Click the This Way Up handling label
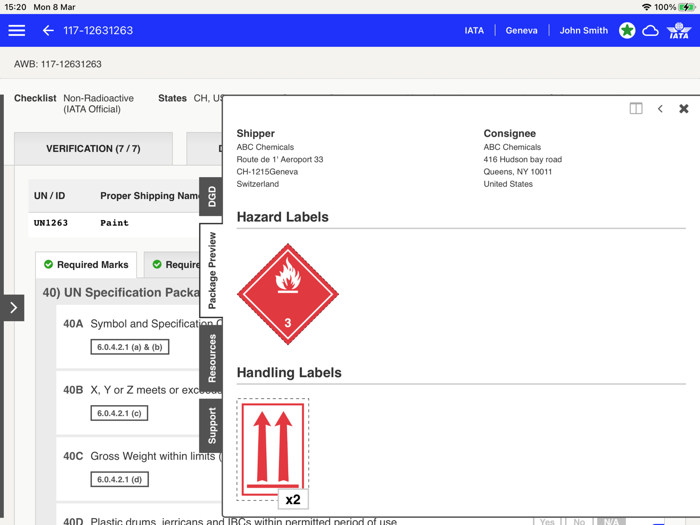Screen dimensions: 700x525 coord(273,449)
